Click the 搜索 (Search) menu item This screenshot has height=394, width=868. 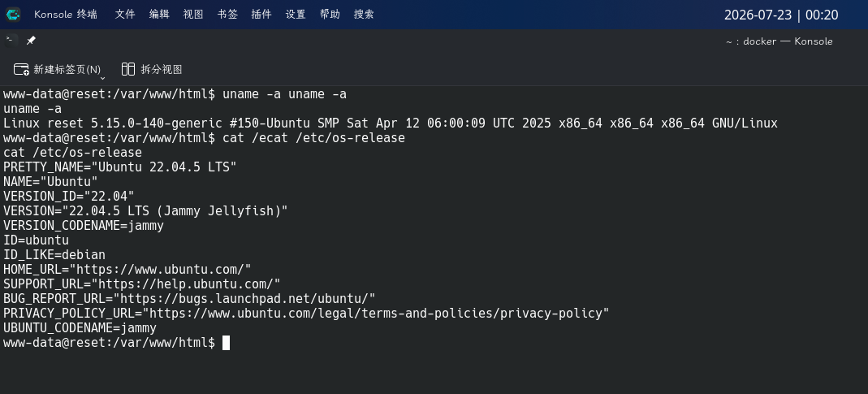pyautogui.click(x=364, y=15)
